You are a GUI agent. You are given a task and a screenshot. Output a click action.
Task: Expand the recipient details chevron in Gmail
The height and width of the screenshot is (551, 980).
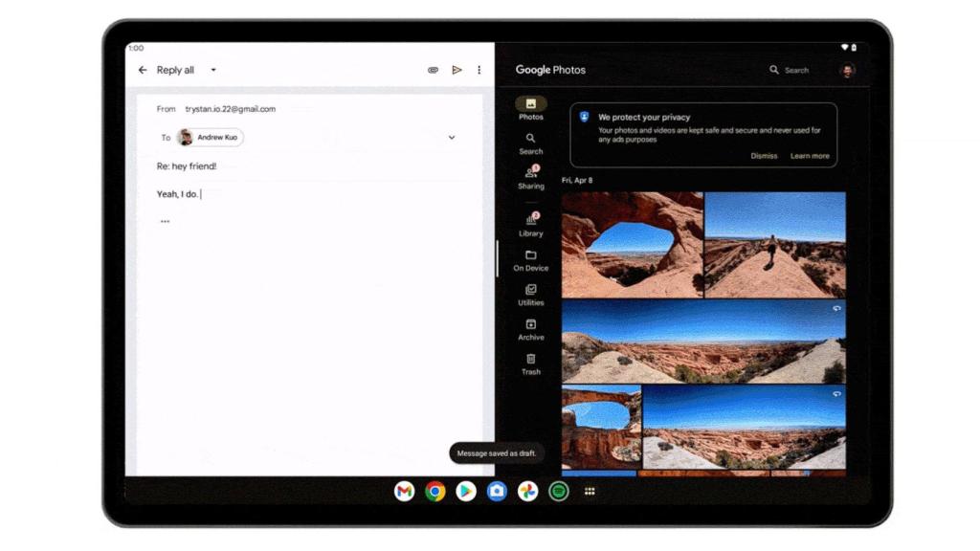pyautogui.click(x=451, y=137)
